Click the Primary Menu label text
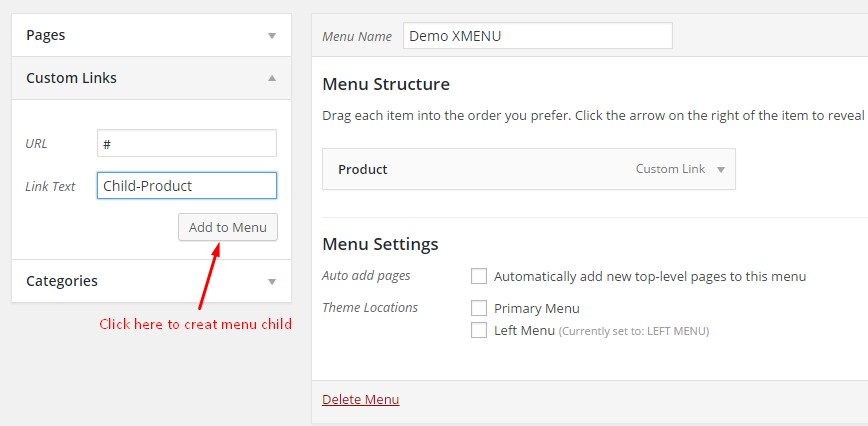 [x=536, y=308]
